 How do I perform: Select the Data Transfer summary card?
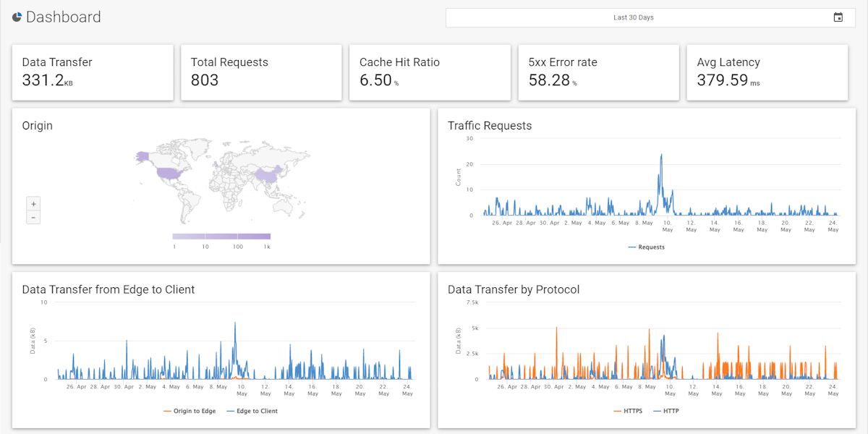pos(93,72)
